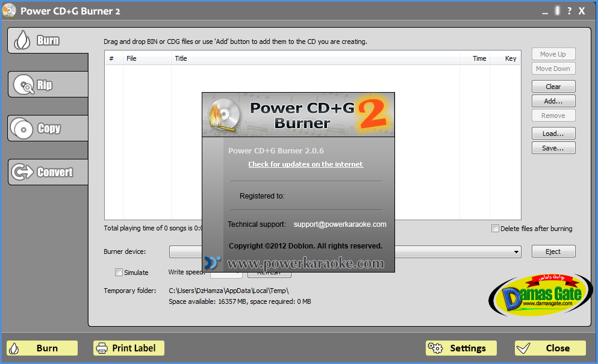Click the bottom Close button
Viewport: 598px width, 364px height.
coord(550,348)
